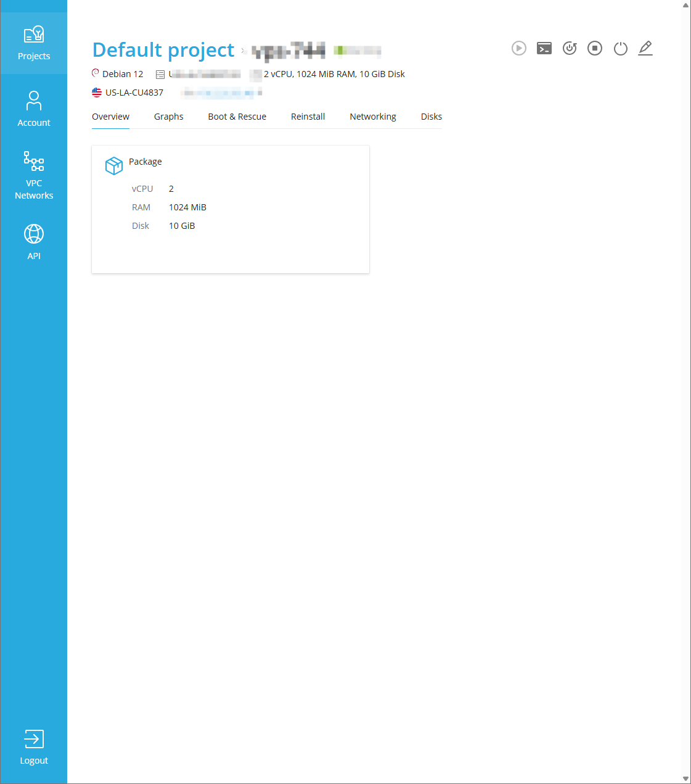Screen dimensions: 691x784
Task: Click the stop server icon
Action: coord(595,48)
